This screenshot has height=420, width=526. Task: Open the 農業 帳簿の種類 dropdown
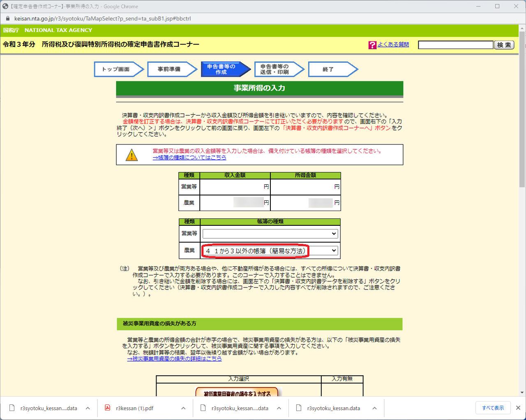pos(270,250)
